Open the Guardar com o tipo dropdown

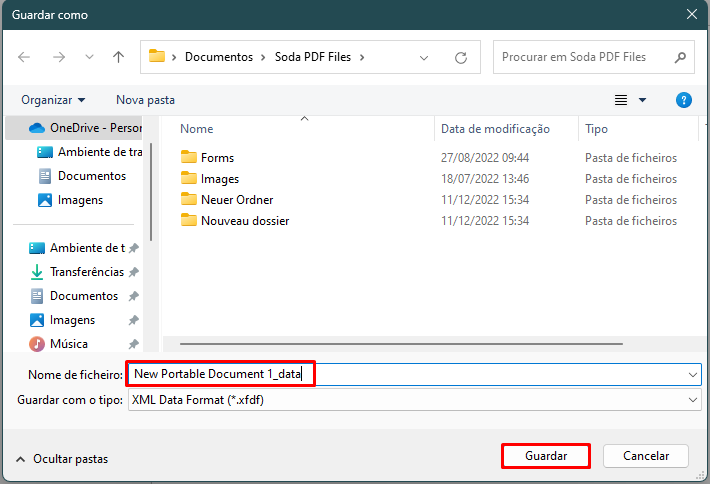click(x=415, y=400)
